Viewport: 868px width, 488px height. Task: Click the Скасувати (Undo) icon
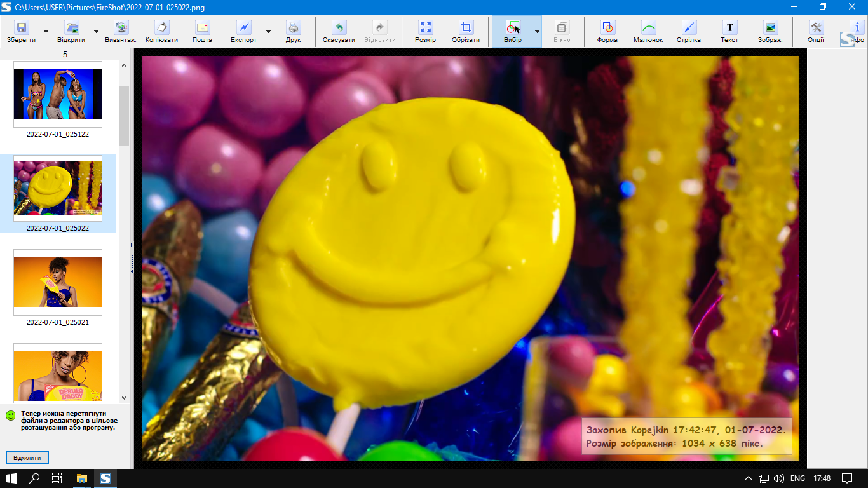[339, 31]
